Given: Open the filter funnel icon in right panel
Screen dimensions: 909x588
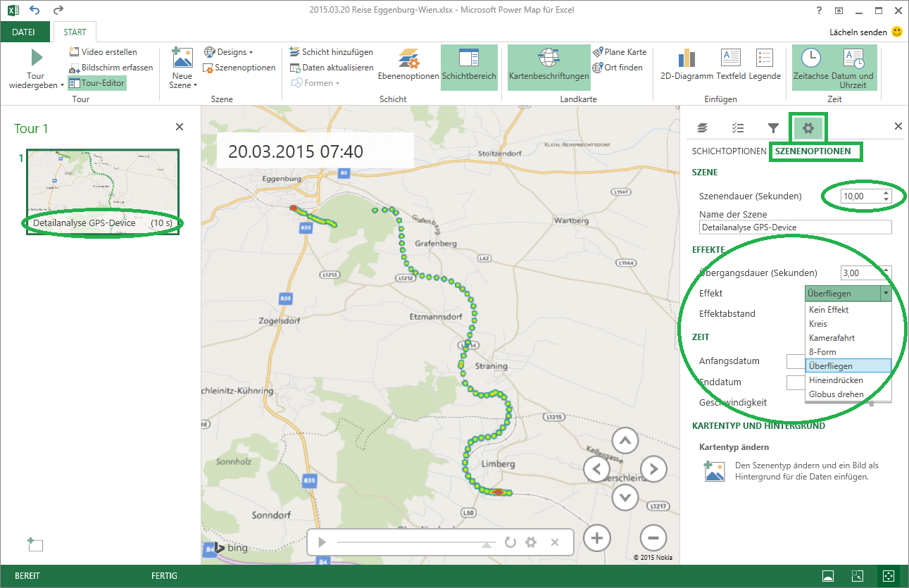Looking at the screenshot, I should pyautogui.click(x=773, y=127).
